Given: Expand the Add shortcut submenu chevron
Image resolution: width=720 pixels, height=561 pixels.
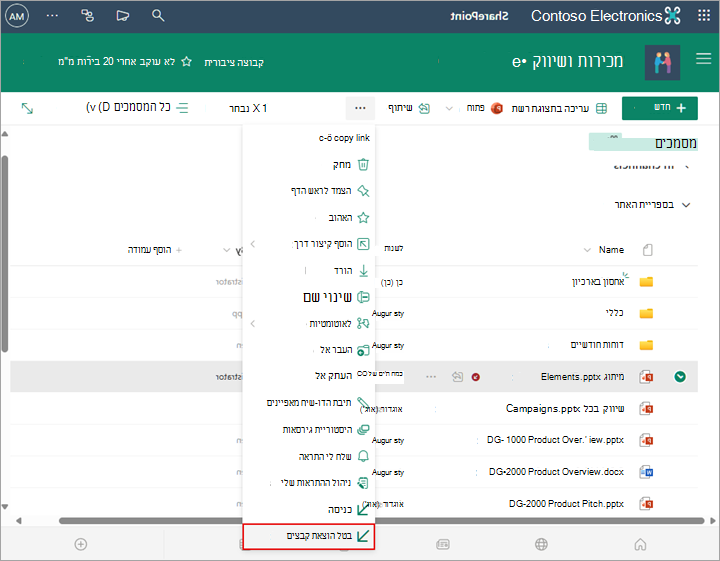Looking at the screenshot, I should click(x=253, y=244).
